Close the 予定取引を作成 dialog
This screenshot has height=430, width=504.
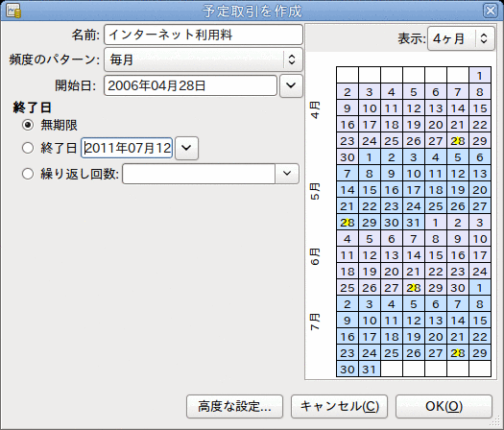pyautogui.click(x=491, y=11)
